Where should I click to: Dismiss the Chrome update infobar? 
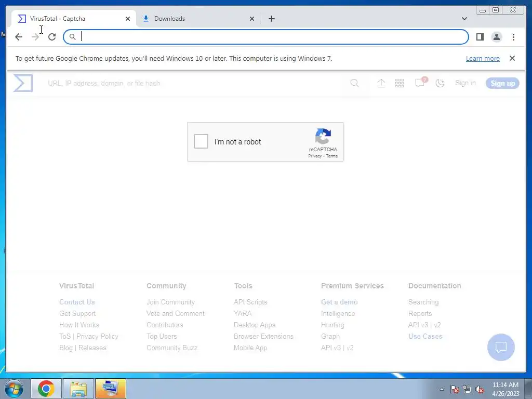(512, 58)
